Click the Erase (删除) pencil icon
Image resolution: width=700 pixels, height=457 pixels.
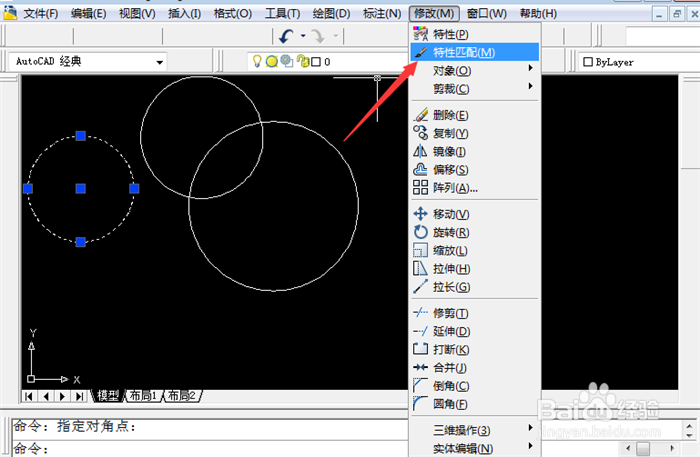[420, 115]
